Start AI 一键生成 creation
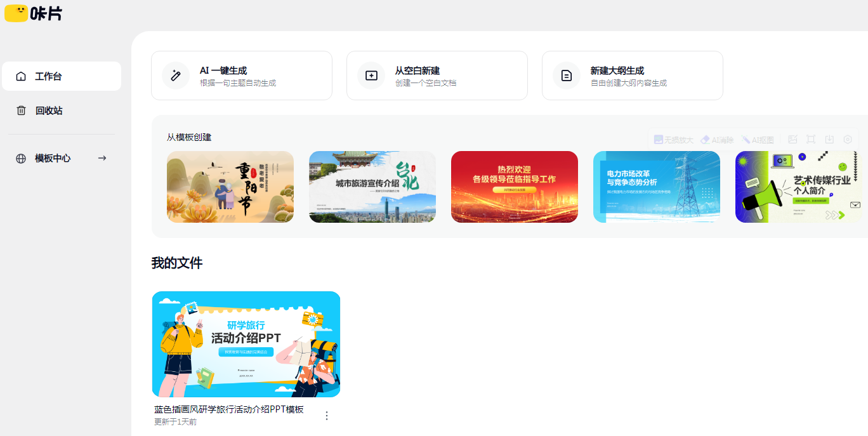 click(242, 75)
